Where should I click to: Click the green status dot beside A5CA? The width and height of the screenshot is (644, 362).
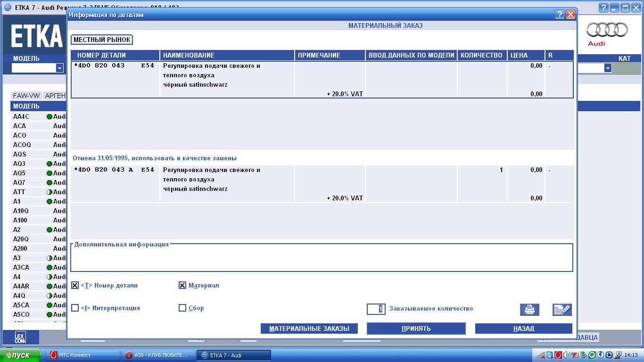tap(49, 305)
